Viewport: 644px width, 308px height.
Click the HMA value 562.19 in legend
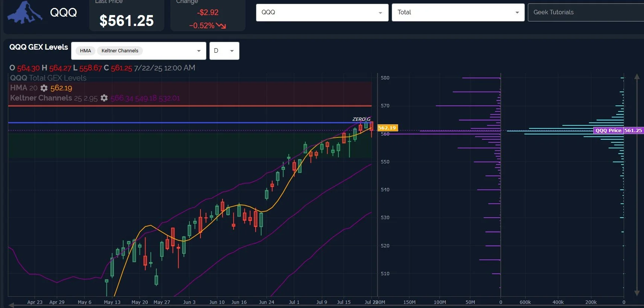point(61,88)
